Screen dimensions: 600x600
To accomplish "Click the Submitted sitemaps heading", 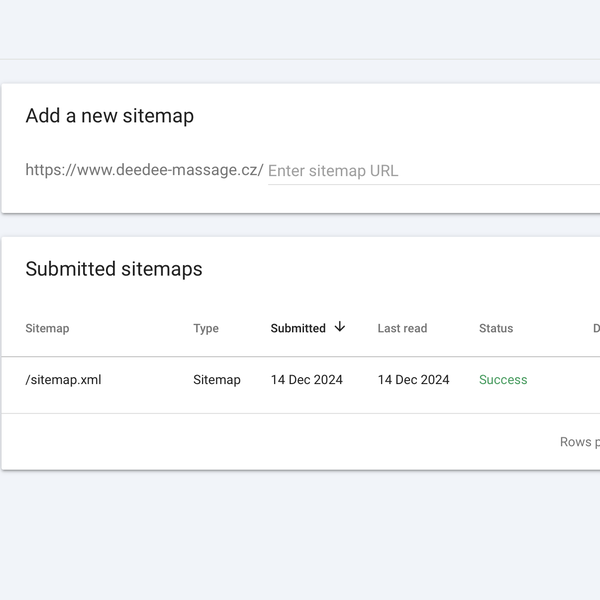I will (x=114, y=269).
